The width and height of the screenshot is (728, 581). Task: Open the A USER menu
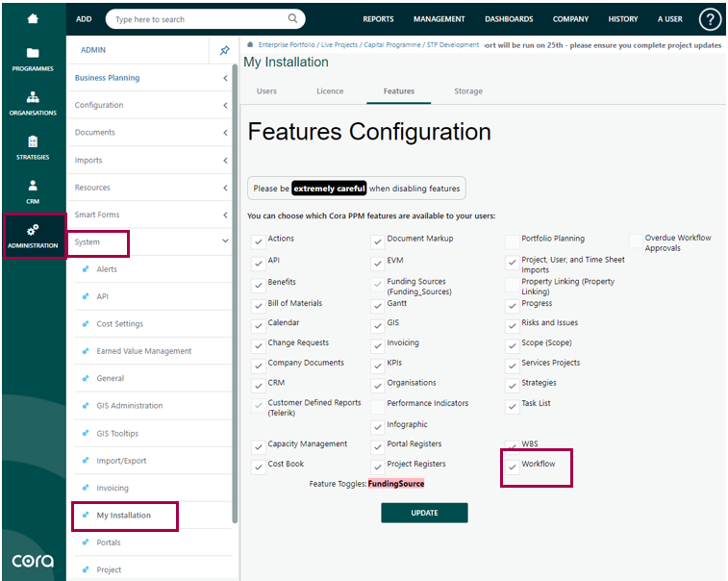[670, 19]
